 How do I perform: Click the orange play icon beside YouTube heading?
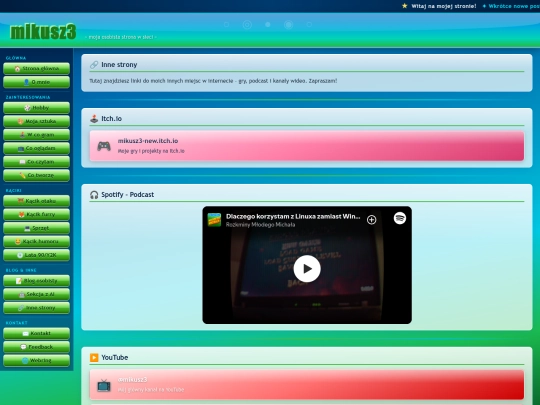point(94,357)
